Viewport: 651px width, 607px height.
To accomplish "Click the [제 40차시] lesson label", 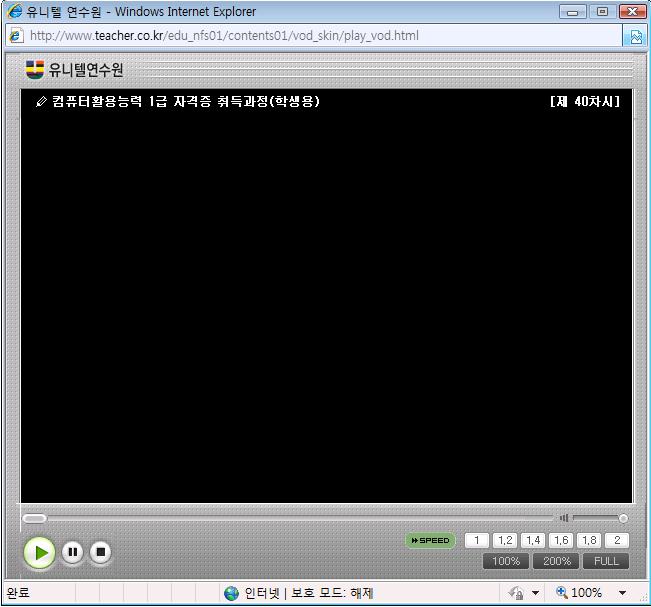I will tap(585, 101).
